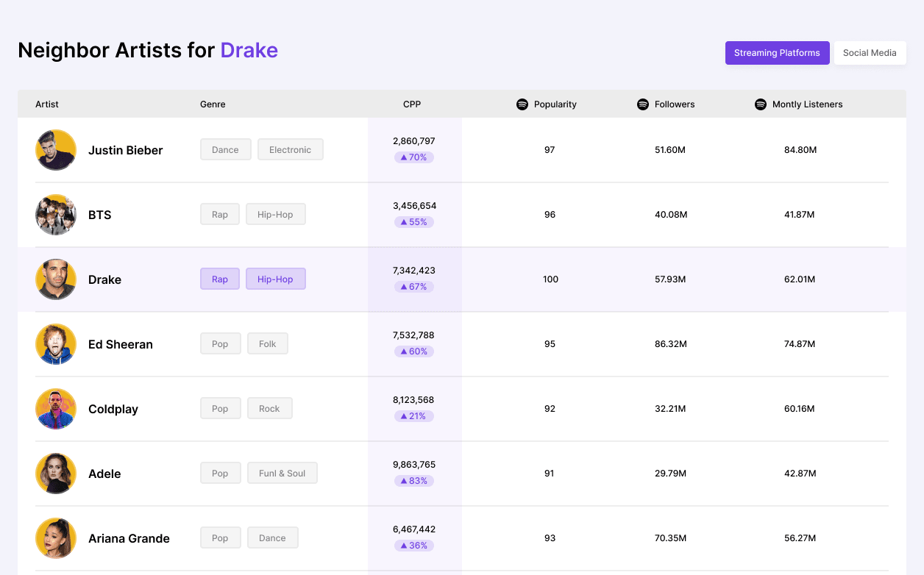
Task: Open the BTS group avatar
Action: 56,215
